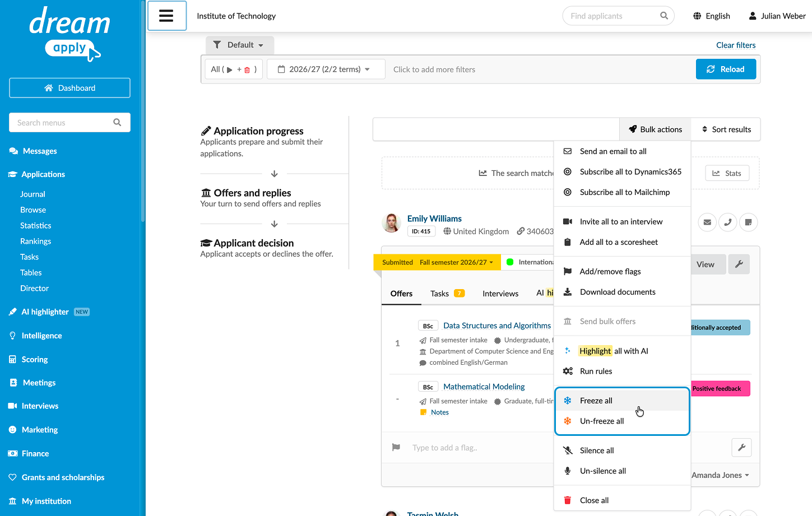Choose Invite all to an interview

click(x=622, y=221)
